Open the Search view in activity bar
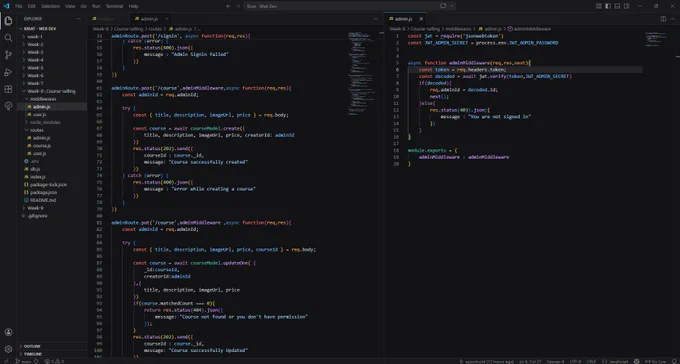Viewport: 680px width, 364px height. tap(8, 38)
